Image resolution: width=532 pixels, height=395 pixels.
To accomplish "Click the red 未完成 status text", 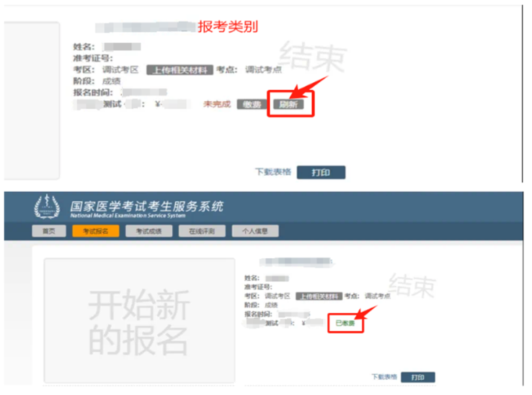I will pyautogui.click(x=217, y=104).
